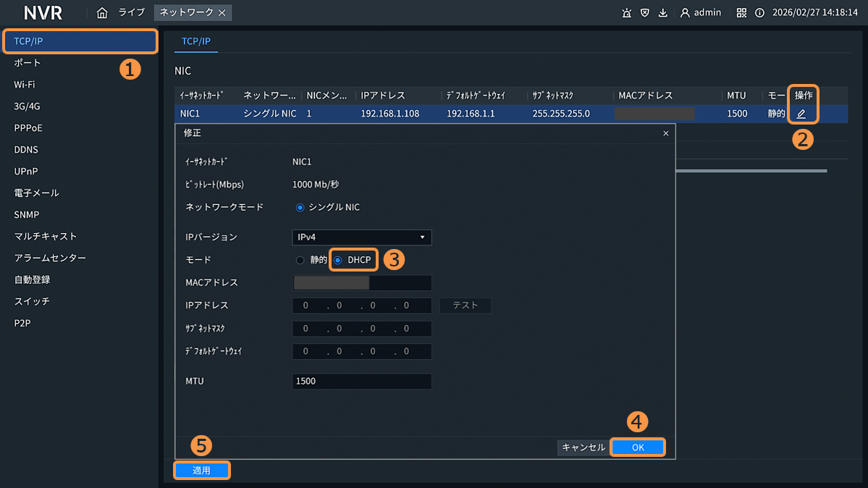Open the IPバージョン IPv4 dropdown
868x488 pixels.
click(362, 237)
